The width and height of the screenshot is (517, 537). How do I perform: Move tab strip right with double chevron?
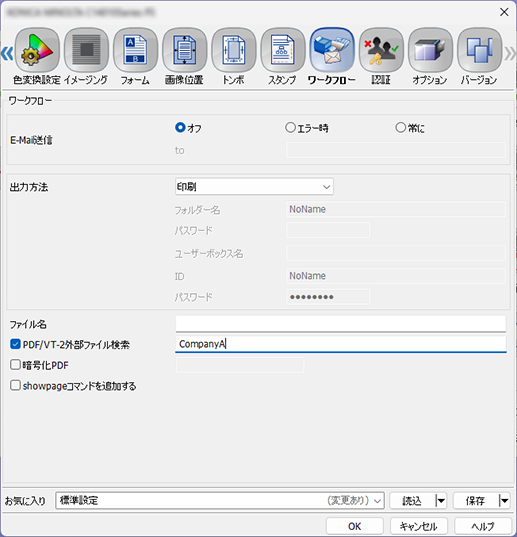tap(510, 53)
